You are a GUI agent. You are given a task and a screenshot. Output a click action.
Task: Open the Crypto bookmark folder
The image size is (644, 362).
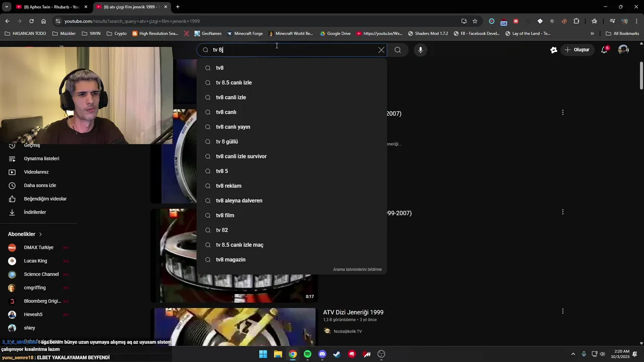[117, 34]
